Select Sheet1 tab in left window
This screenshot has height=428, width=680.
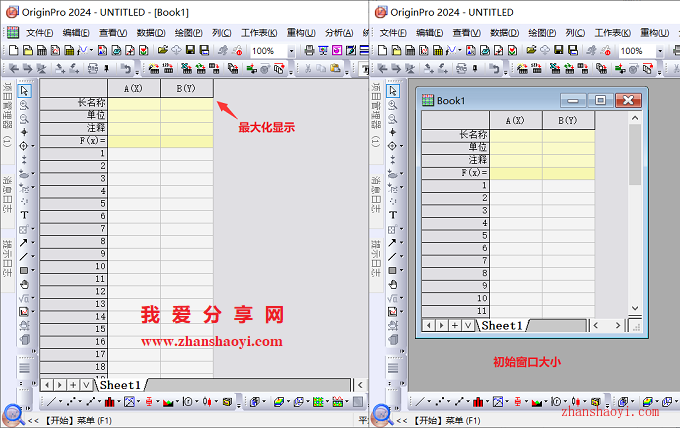[x=121, y=385]
